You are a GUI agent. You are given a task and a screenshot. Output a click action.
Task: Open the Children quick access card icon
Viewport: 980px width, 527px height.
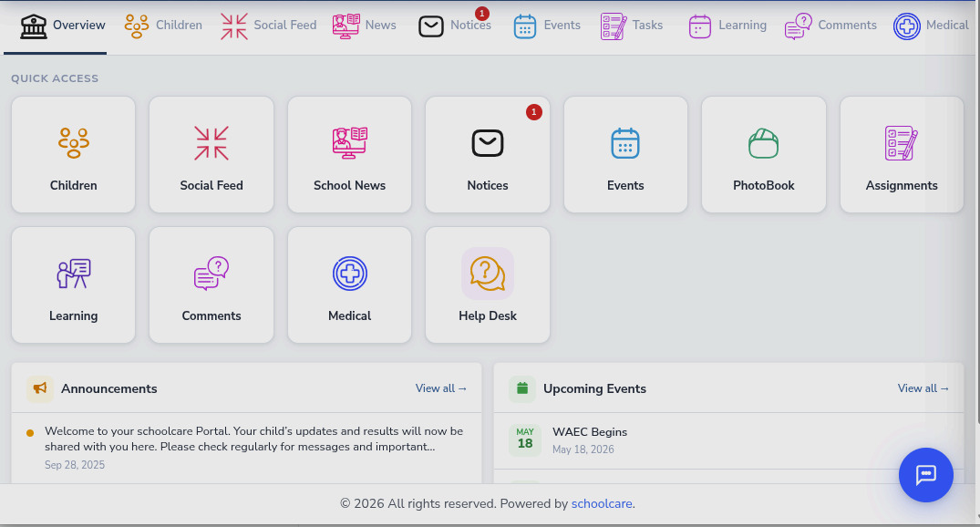click(74, 143)
